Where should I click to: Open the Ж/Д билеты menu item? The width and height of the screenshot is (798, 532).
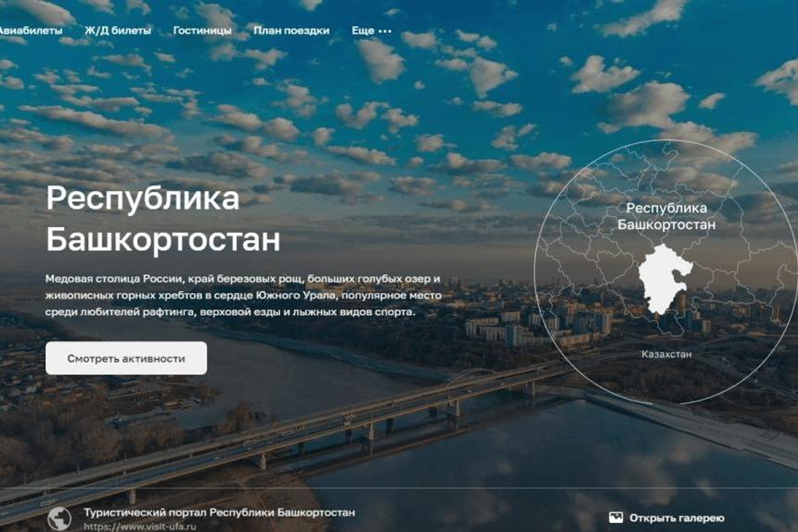tap(118, 30)
